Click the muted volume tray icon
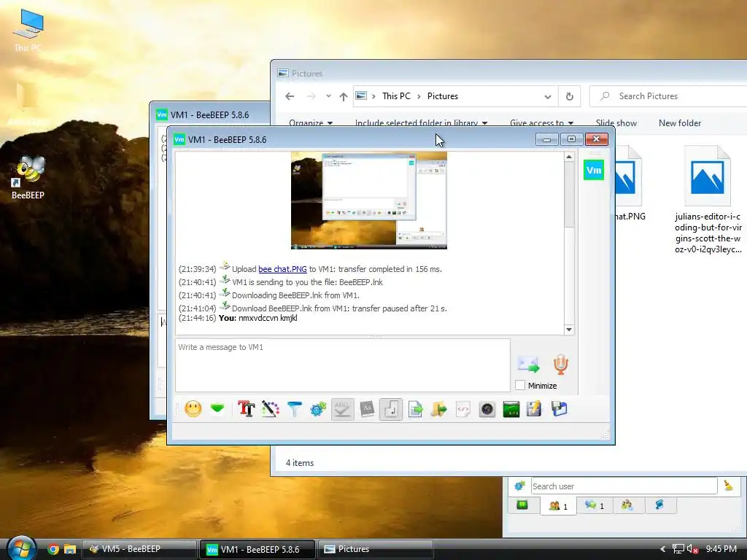This screenshot has width=747, height=560. [693, 549]
